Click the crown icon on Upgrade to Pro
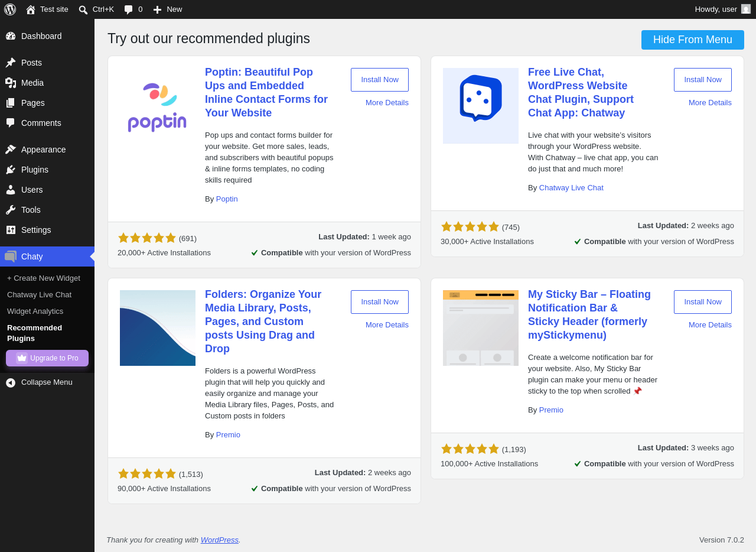The height and width of the screenshot is (552, 756). coord(22,358)
